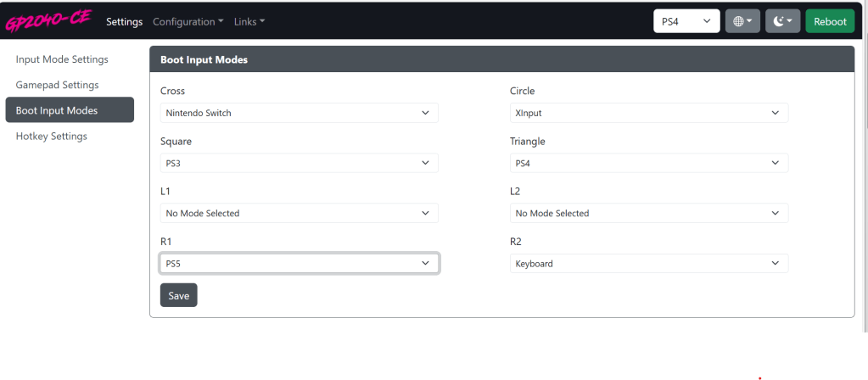Open the language globe menu

click(x=742, y=21)
